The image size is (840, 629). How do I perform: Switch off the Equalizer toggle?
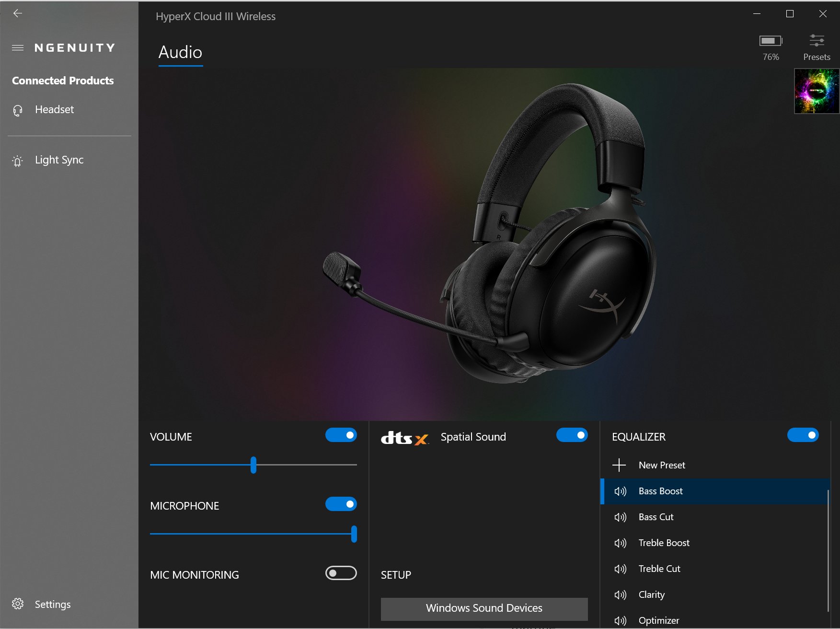pos(803,435)
